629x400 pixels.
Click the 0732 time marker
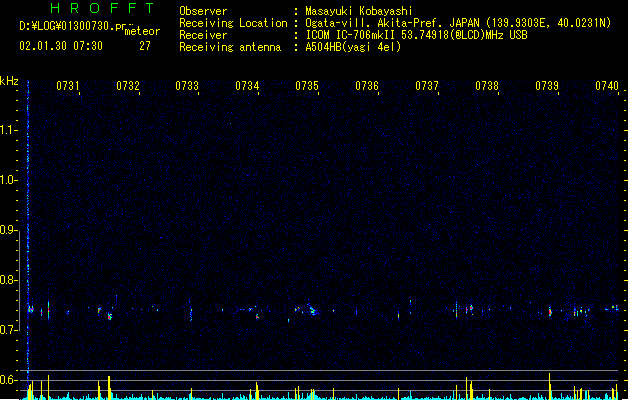click(128, 86)
